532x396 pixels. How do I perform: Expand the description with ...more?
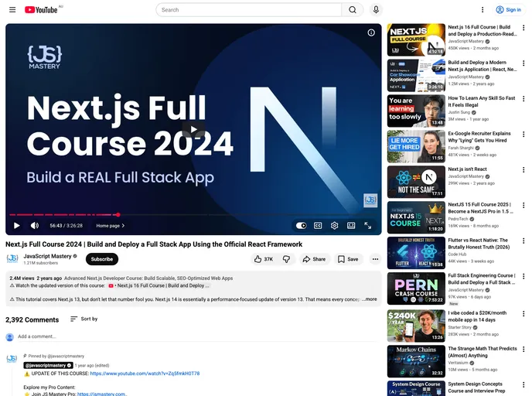click(370, 299)
